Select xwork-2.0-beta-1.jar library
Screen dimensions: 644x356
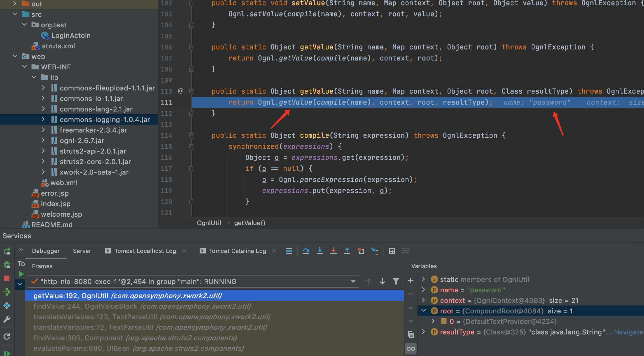(x=94, y=172)
